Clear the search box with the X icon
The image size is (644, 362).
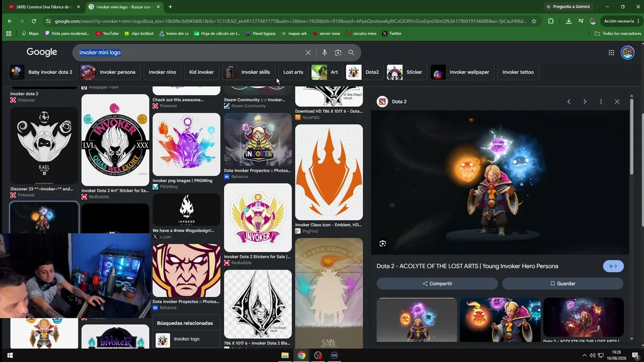pos(308,52)
